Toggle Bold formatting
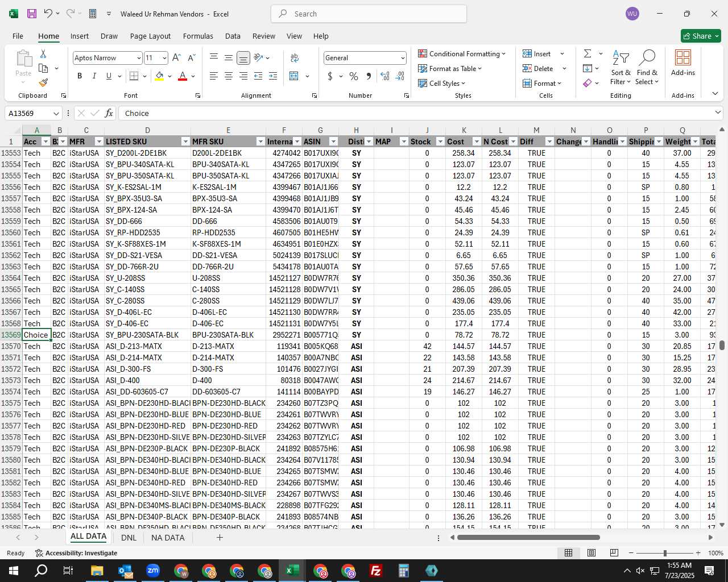Viewport: 728px width, 582px height. (80, 76)
